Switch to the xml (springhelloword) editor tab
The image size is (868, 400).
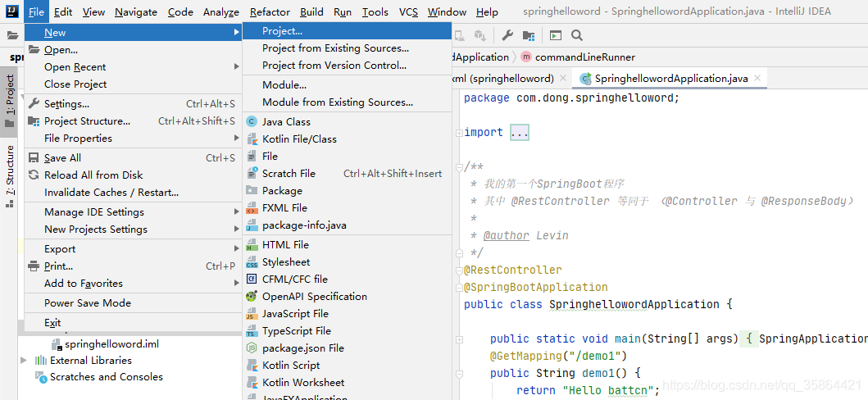click(502, 79)
